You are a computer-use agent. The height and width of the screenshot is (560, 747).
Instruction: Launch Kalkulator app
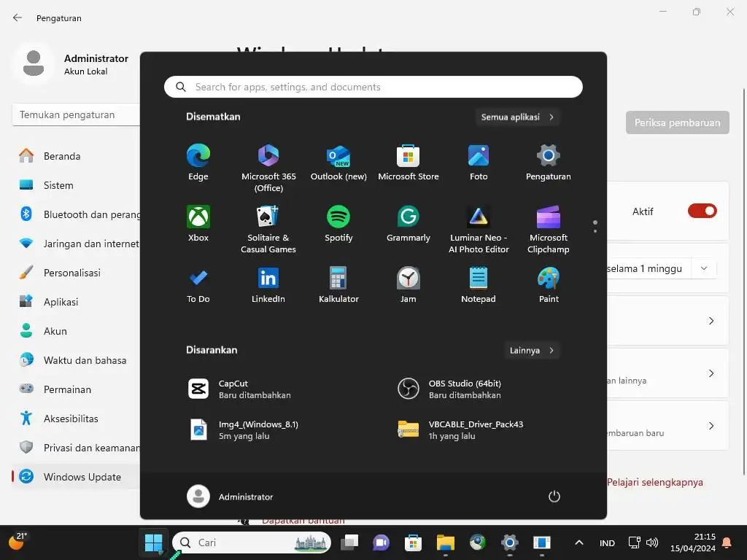click(x=338, y=285)
